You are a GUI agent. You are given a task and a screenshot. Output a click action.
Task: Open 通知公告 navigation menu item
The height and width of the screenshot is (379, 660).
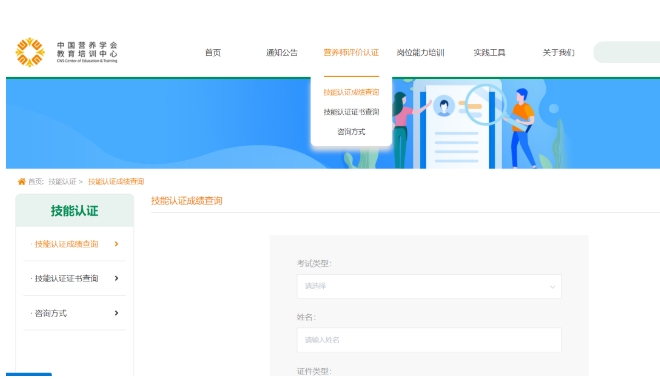282,53
